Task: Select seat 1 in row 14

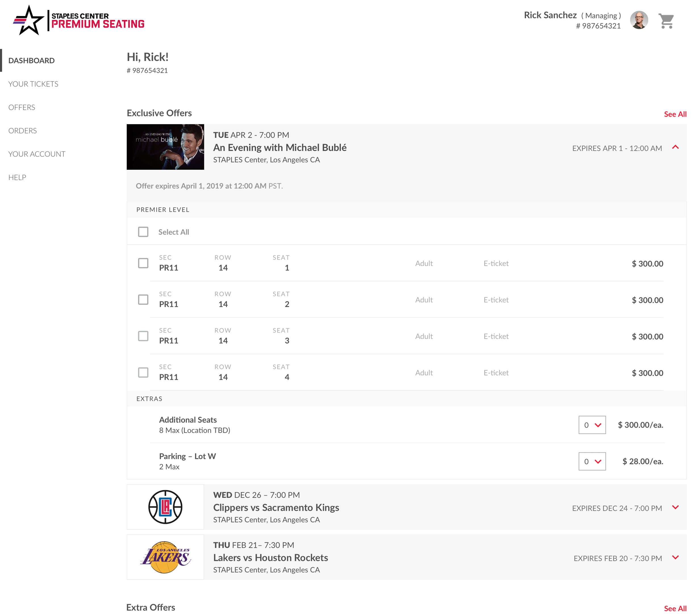Action: point(143,263)
